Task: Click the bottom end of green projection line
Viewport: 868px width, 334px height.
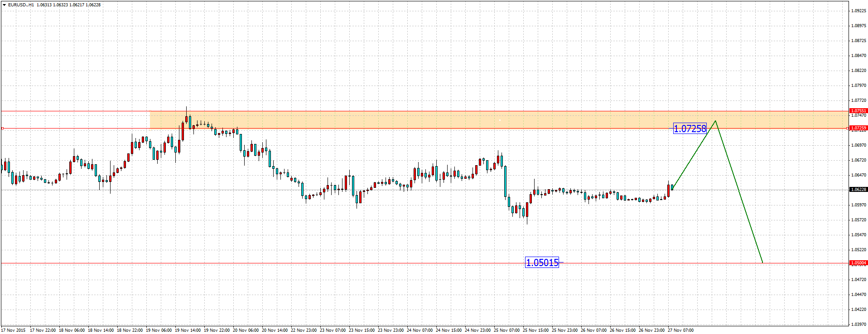Action: 762,262
